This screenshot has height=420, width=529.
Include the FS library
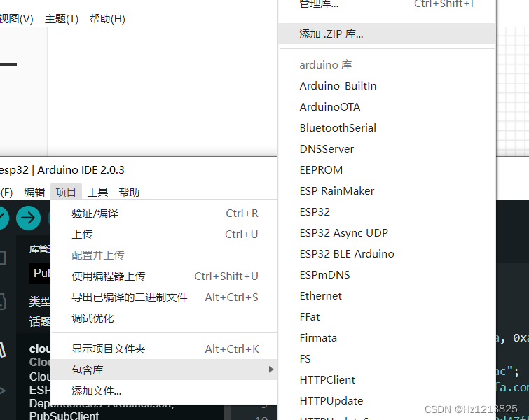[x=387, y=359]
